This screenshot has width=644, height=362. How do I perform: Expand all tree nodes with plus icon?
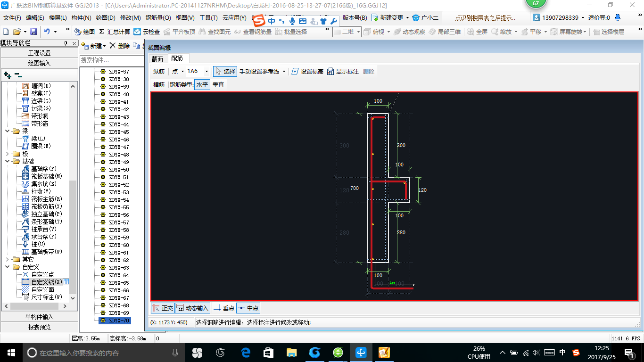[7, 74]
